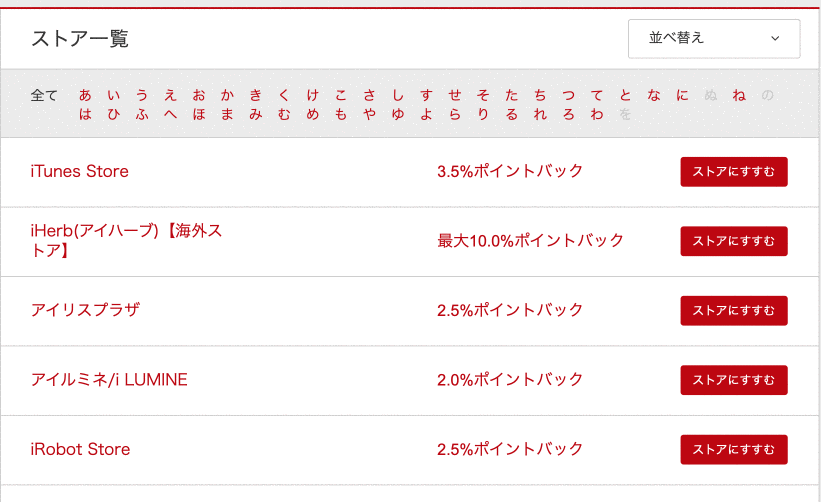Click ストアにすすむ button for iHerb
821x502 pixels.
click(x=734, y=241)
